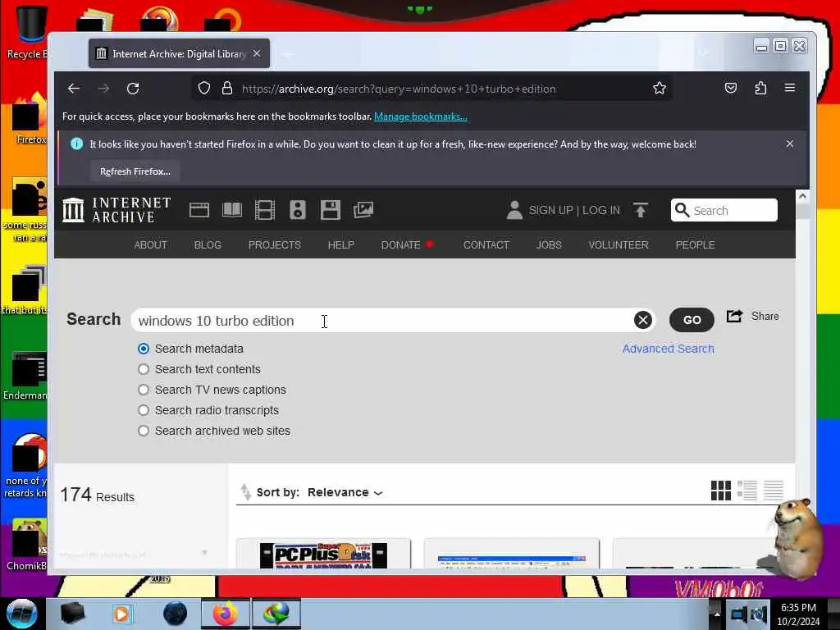This screenshot has width=840, height=630.
Task: Click the LOG IN link
Action: tap(601, 210)
